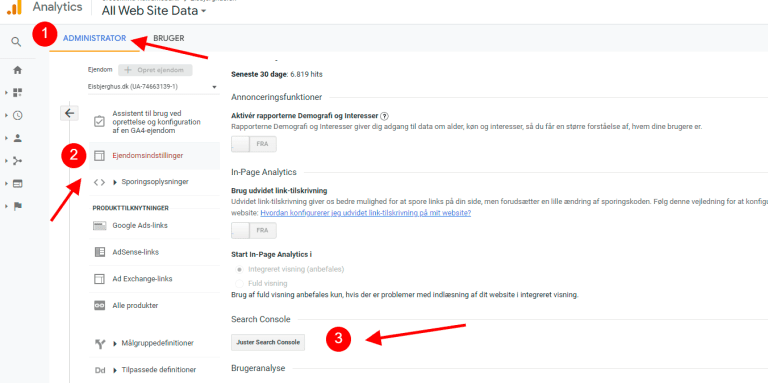The width and height of the screenshot is (768, 383).
Task: Expand Sporingsoplysninger submenu
Action: click(115, 182)
